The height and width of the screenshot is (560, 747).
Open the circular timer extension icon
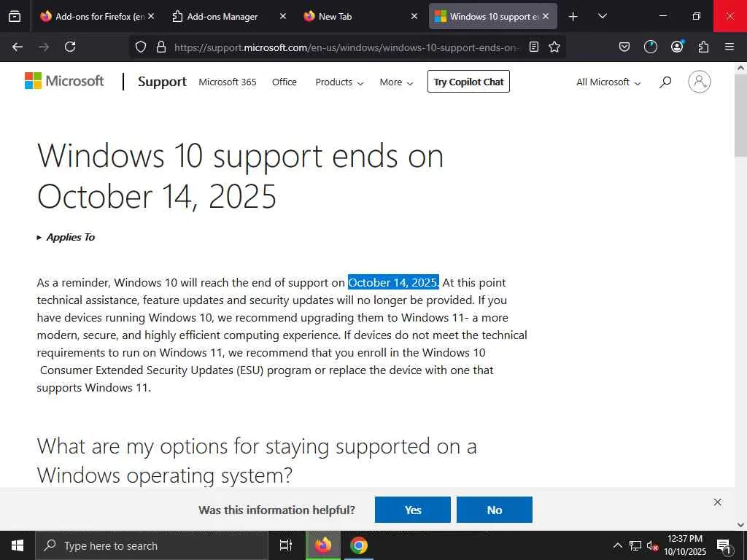point(650,47)
